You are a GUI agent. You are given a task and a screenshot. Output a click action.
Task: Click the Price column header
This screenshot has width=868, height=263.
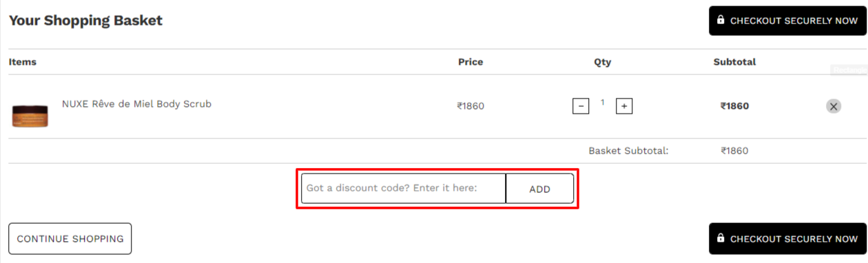471,62
